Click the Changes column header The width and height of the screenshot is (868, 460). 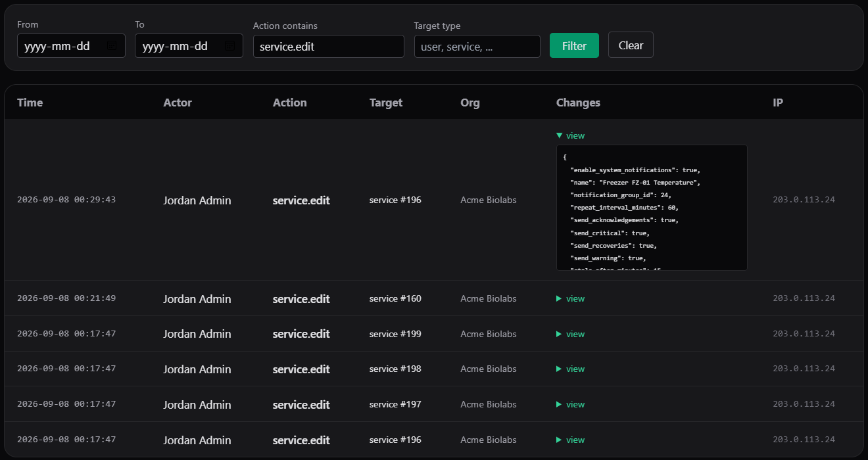click(x=578, y=103)
